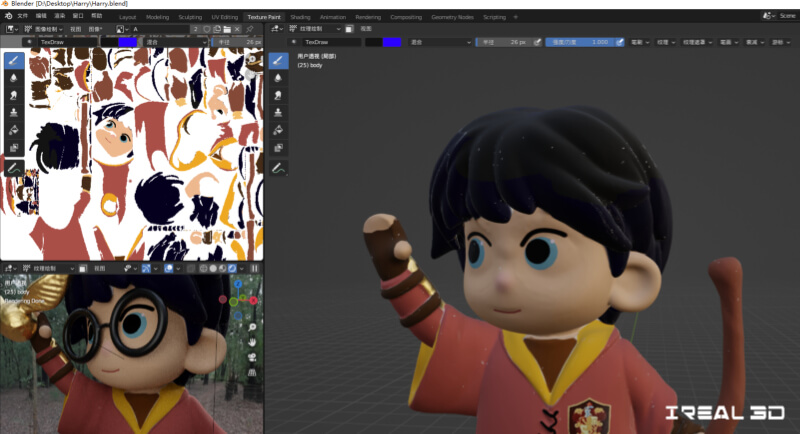Unlink the image with the X icon
The width and height of the screenshot is (800, 434).
coord(237,29)
